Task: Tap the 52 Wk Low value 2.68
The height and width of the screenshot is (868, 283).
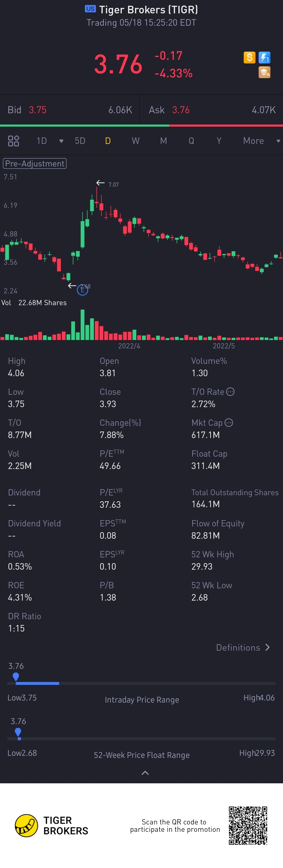Action: (199, 597)
